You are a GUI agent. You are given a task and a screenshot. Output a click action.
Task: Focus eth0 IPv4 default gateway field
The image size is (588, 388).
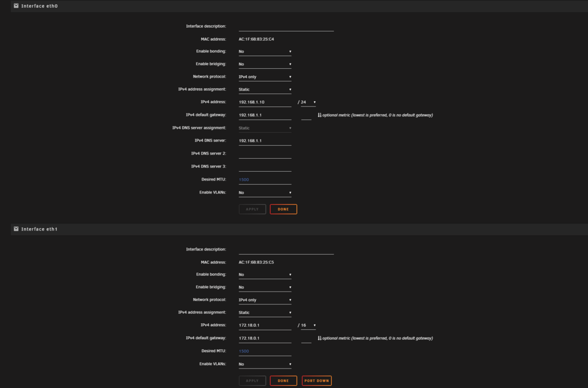265,115
